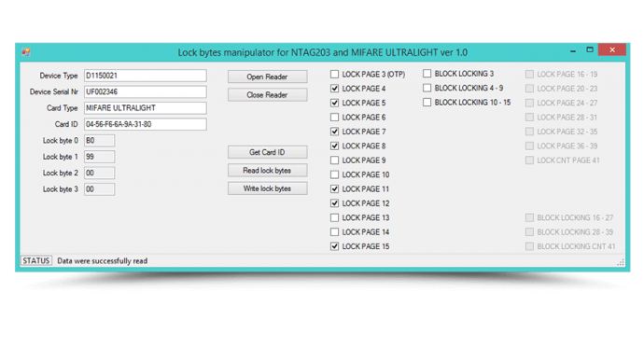644x348 pixels.
Task: Click the grayed LOCK PAGE 32 - 35 checkbox
Action: point(529,132)
